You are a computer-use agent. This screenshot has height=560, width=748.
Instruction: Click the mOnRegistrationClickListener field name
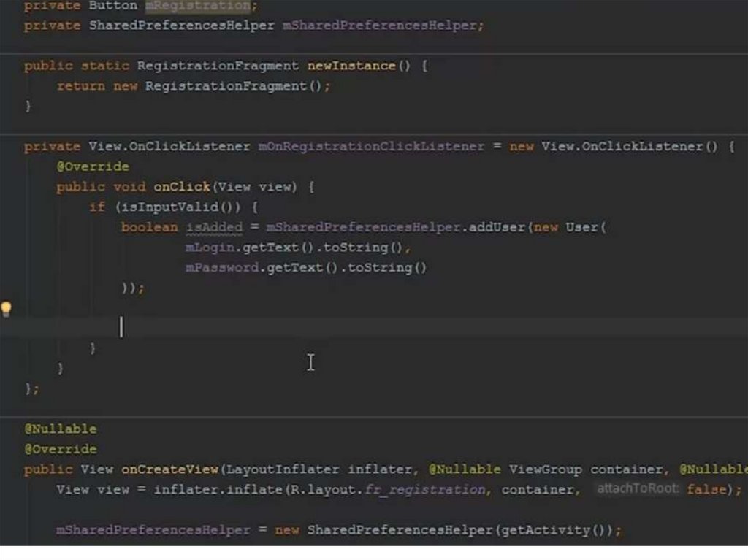(372, 147)
